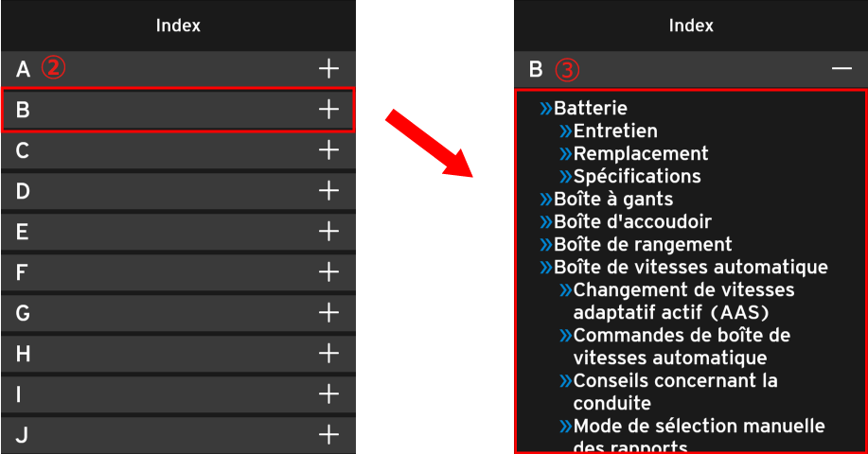Expand the I index row
Viewport: 868px width, 454px height.
pos(177,393)
